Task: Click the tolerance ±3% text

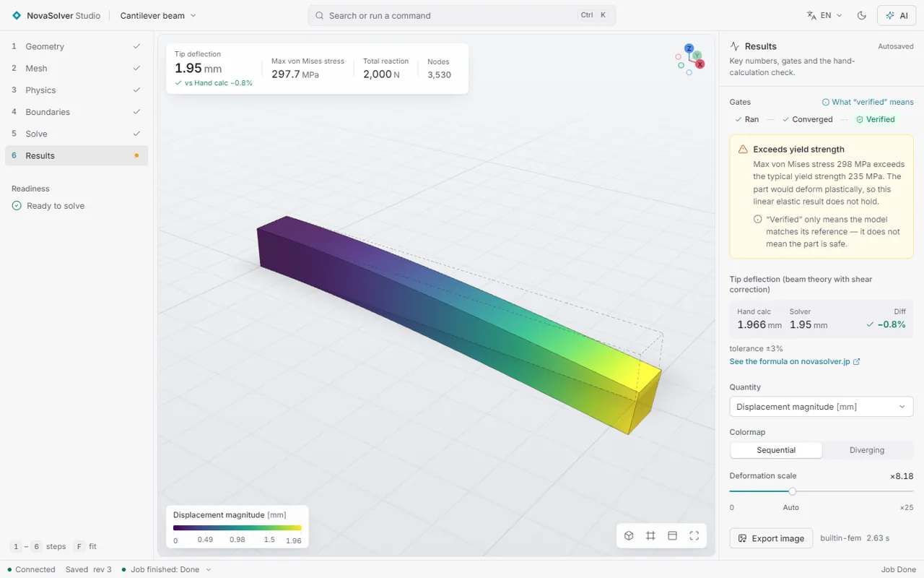Action: tap(757, 348)
